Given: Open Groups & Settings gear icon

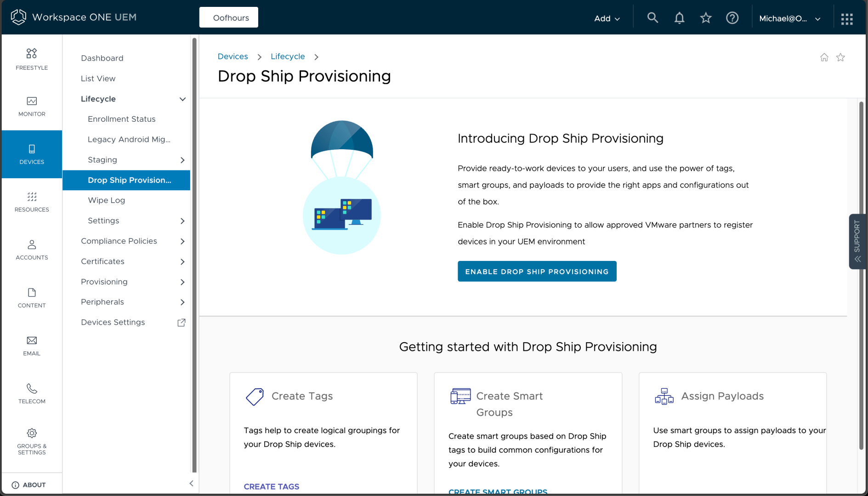Looking at the screenshot, I should [x=32, y=433].
